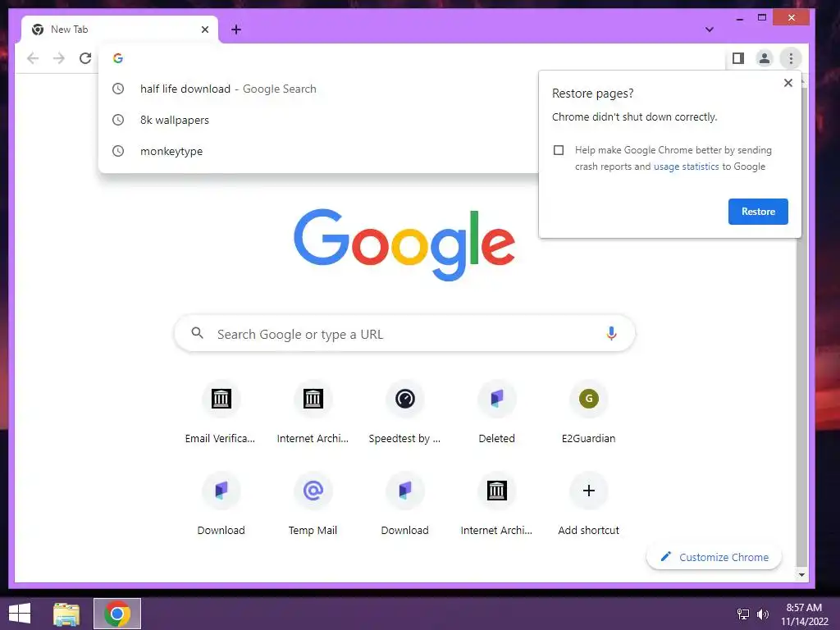Open the Windows Start menu
The width and height of the screenshot is (840, 630).
[x=20, y=614]
